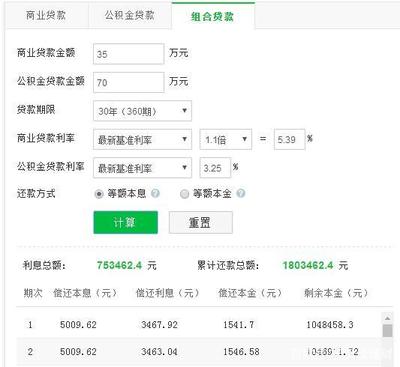Click the 5009.62 payment in period 2 row
The height and width of the screenshot is (367, 400).
pyautogui.click(x=78, y=352)
